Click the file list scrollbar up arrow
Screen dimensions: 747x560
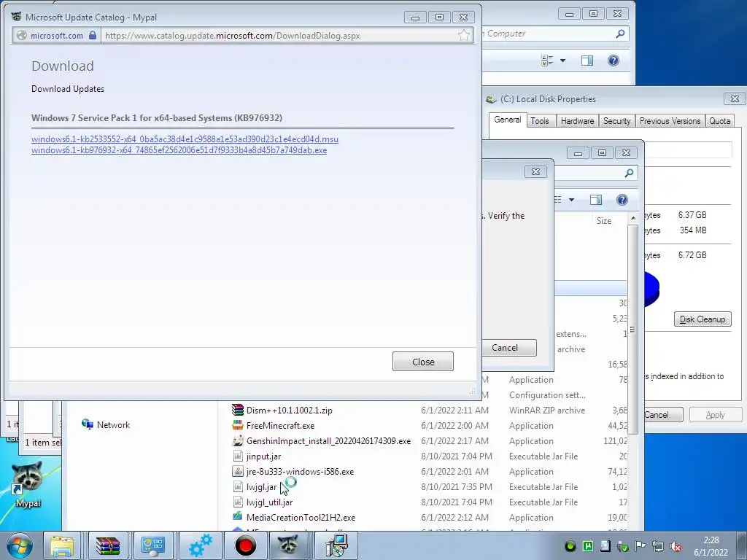(x=632, y=218)
